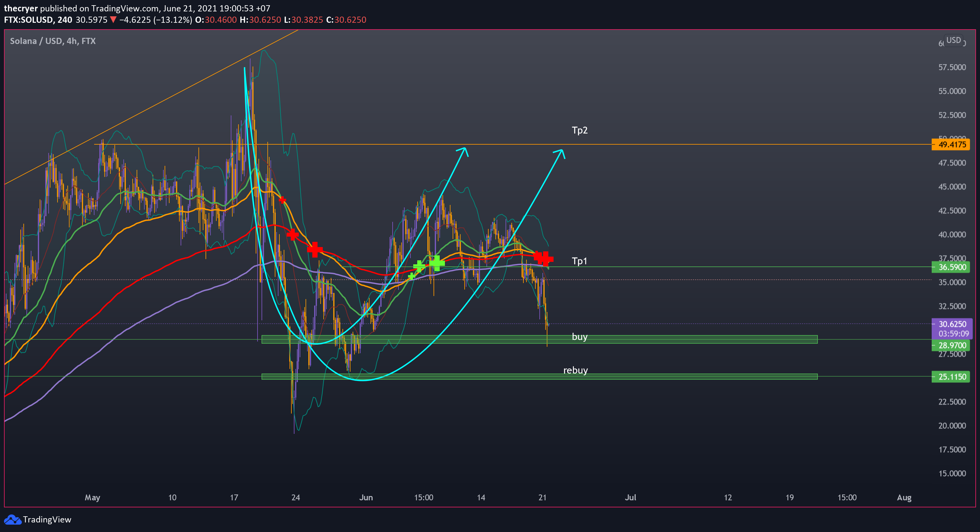The width and height of the screenshot is (980, 532).
Task: Click the thecryer author name
Action: 21,8
